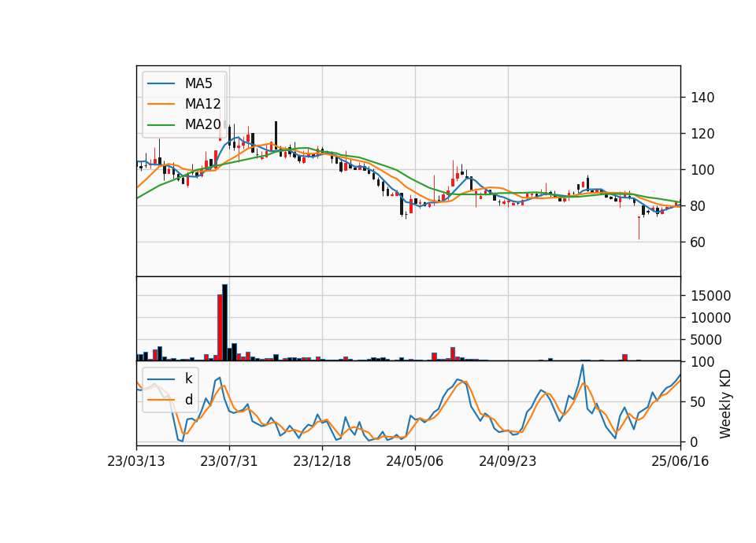The image size is (756, 543).
Task: Click the 24/09/23 date label
Action: click(508, 461)
